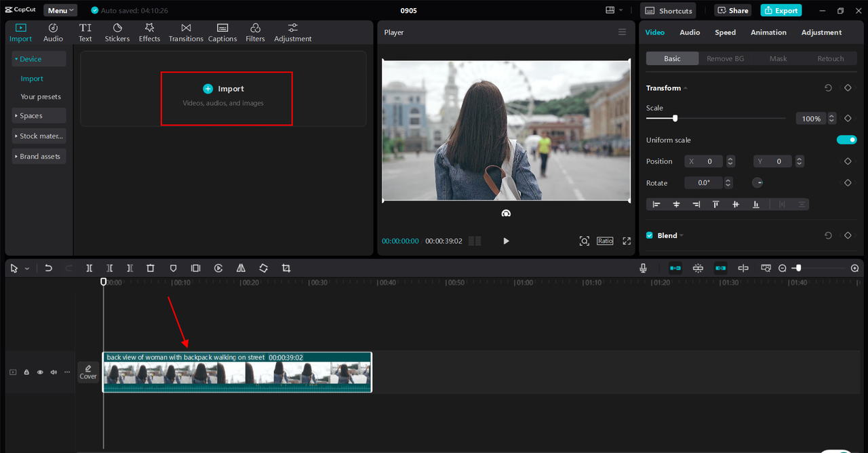The image size is (868, 453).
Task: Click delete-right trim icon in timeline toolbar
Action: 130,269
